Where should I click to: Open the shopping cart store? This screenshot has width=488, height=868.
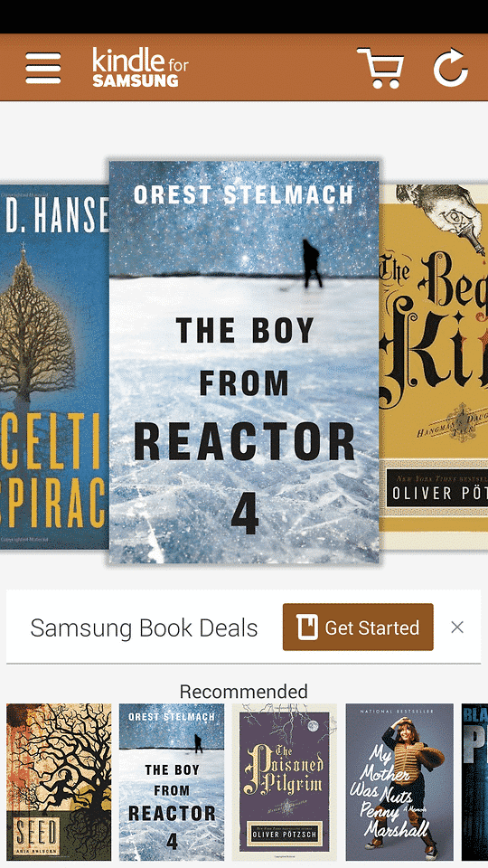click(x=380, y=68)
